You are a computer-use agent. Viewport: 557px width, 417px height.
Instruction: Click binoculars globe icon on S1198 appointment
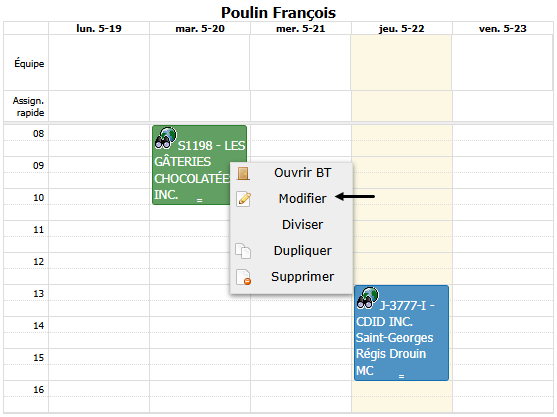[166, 138]
